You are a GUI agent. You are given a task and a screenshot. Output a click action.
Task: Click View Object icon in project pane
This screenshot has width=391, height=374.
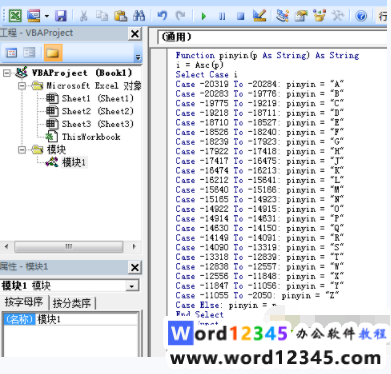point(29,53)
